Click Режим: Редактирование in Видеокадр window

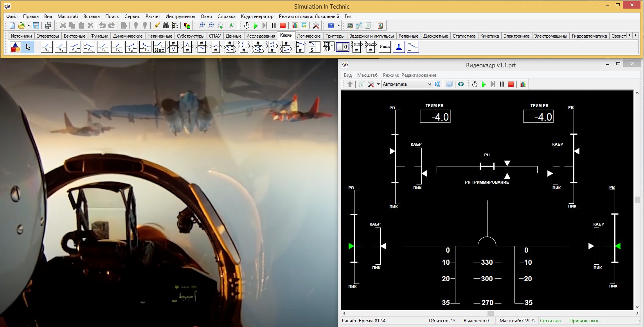[410, 75]
